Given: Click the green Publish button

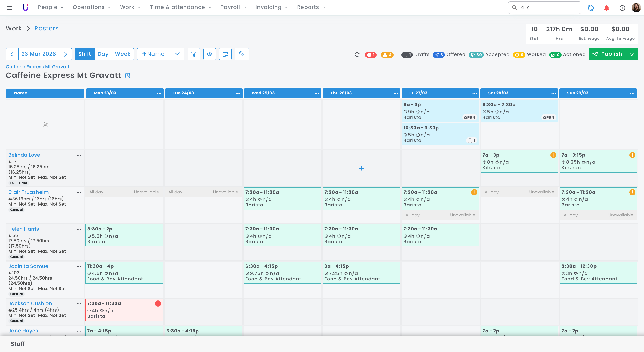Looking at the screenshot, I should tap(607, 54).
